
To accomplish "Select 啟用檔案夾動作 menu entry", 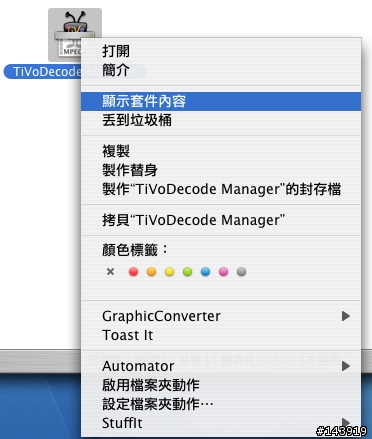I will [221, 385].
